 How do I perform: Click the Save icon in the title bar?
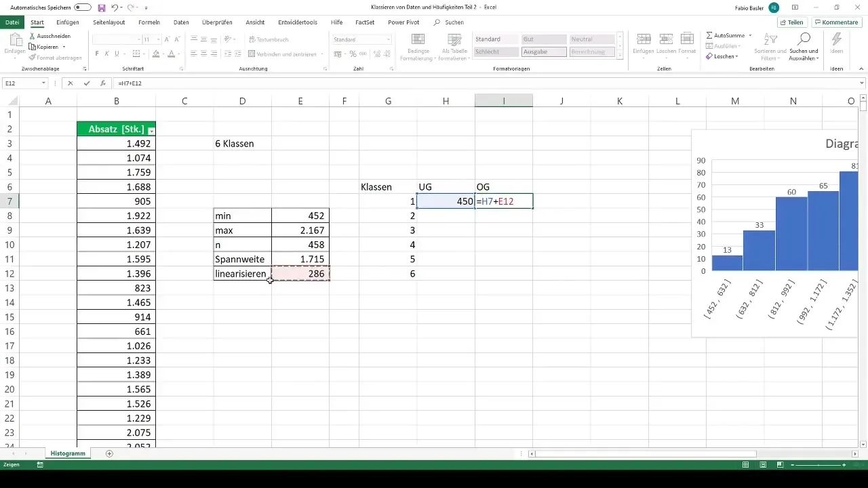102,7
